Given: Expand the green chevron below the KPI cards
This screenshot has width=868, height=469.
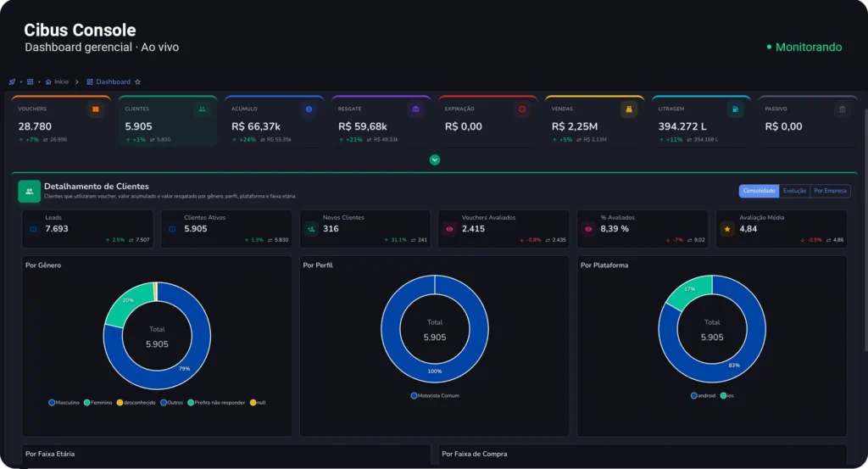Looking at the screenshot, I should pos(435,159).
